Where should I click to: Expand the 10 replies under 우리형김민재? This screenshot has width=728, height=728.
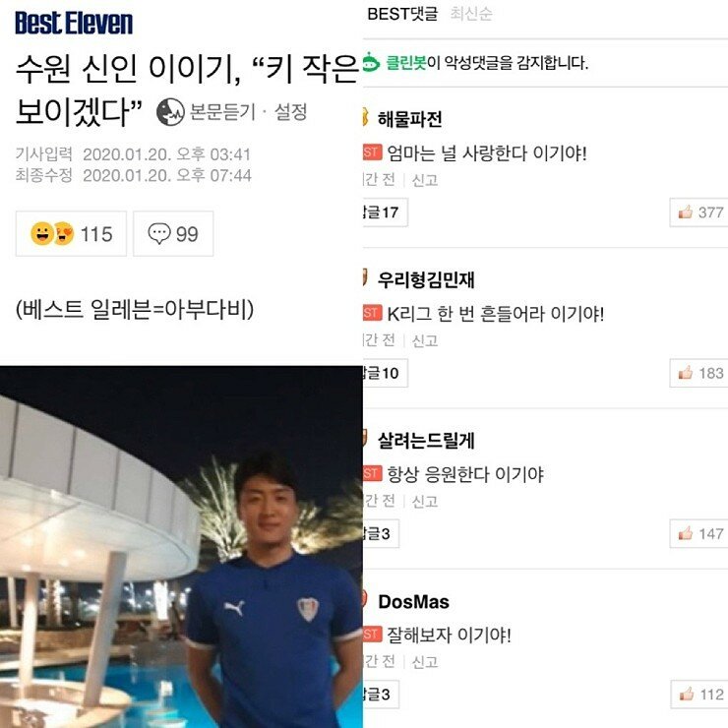[385, 373]
